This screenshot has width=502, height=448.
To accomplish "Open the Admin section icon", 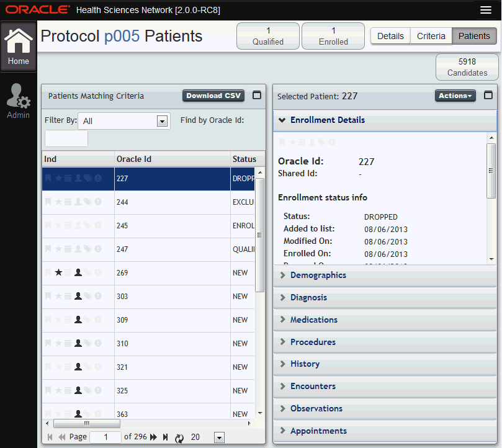I will [18, 101].
